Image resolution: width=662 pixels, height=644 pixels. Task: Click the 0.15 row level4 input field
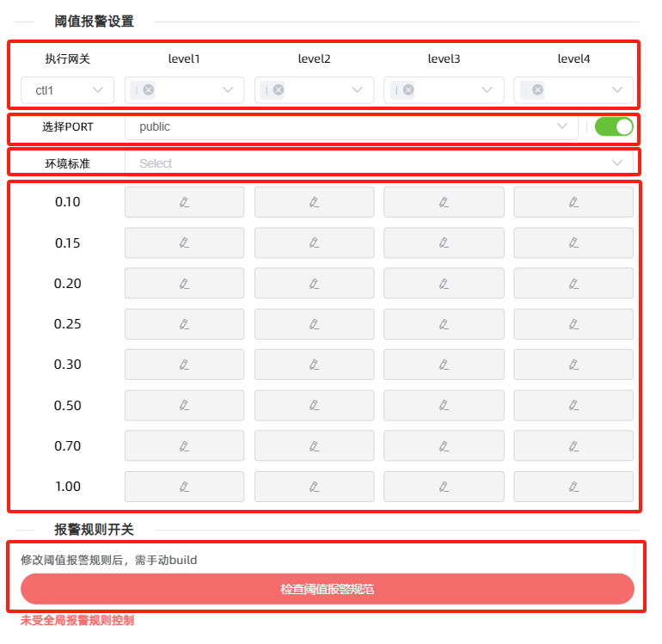(x=573, y=243)
